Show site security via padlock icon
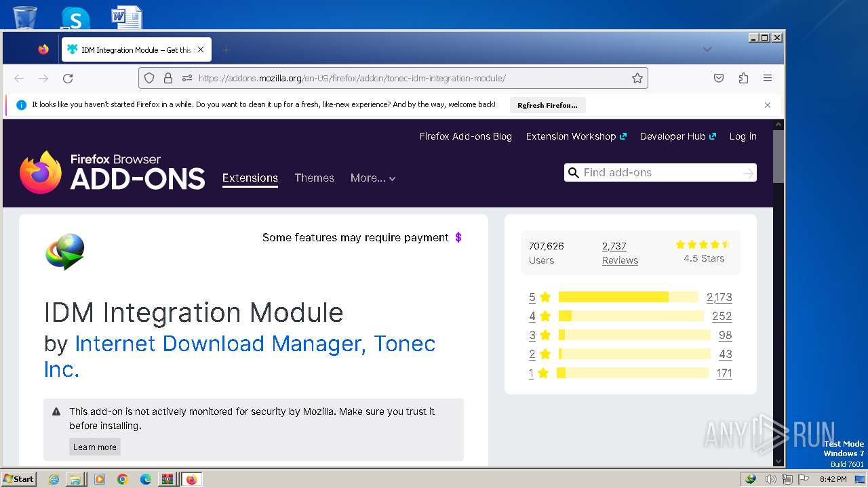 168,79
